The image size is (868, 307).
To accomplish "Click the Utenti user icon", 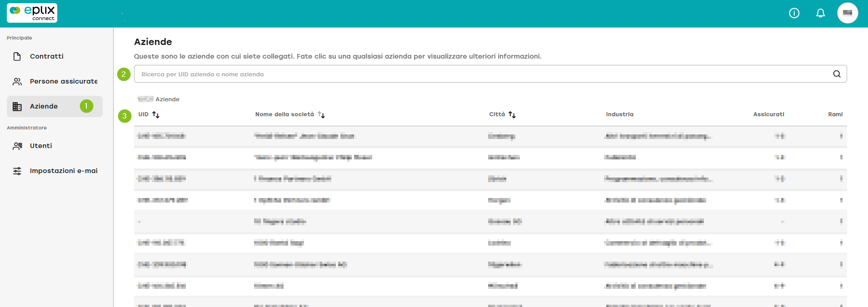I will tap(17, 146).
